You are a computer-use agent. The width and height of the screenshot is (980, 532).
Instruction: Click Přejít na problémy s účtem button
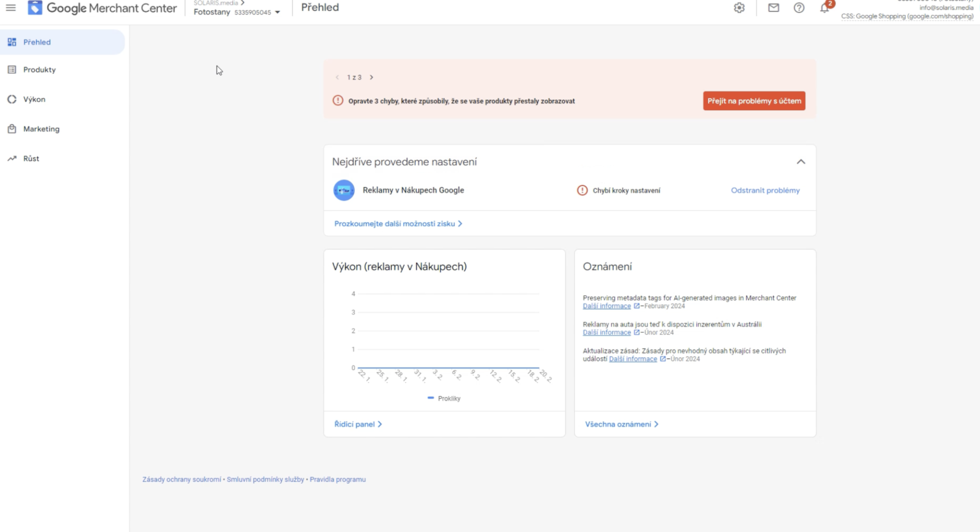point(754,100)
